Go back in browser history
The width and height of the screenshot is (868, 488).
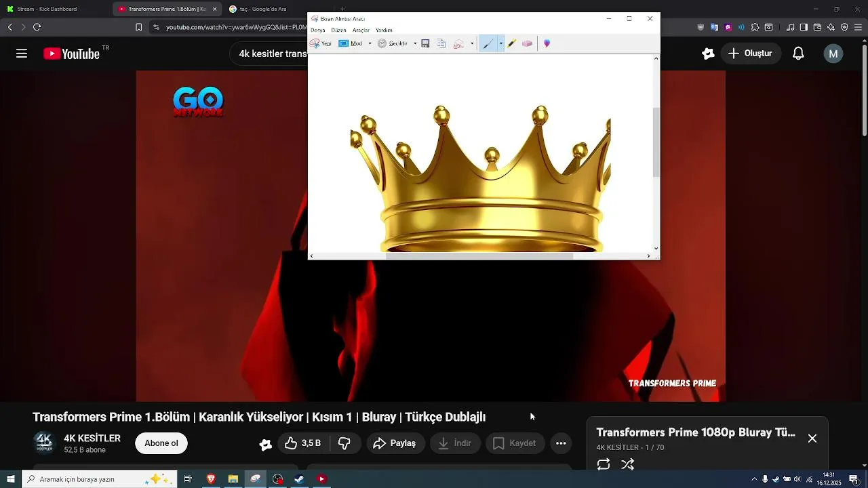[9, 27]
